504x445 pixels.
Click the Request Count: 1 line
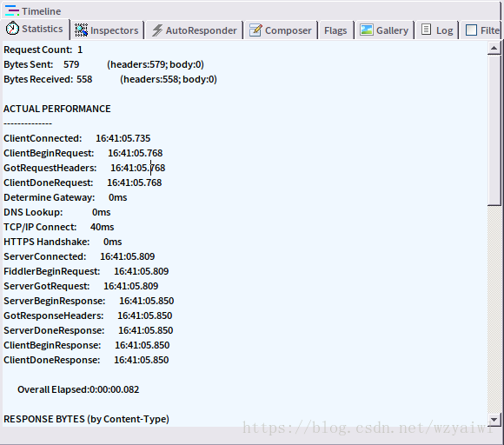click(43, 50)
